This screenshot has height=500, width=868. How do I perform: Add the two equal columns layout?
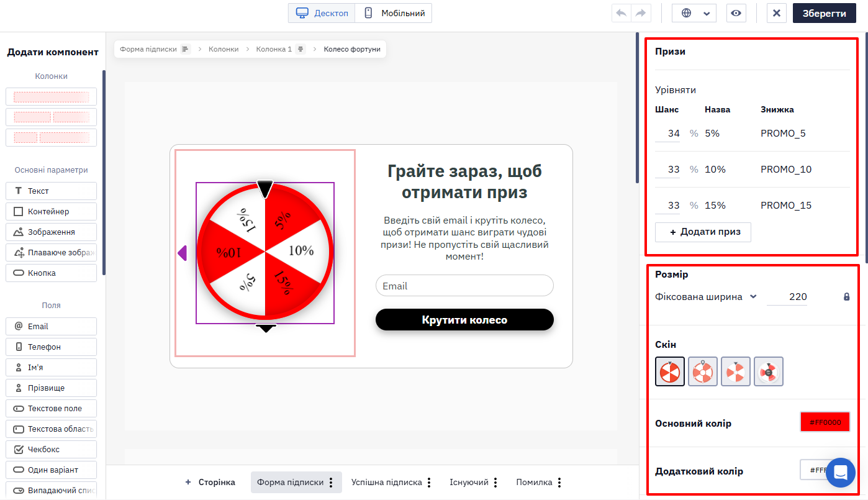pos(52,117)
